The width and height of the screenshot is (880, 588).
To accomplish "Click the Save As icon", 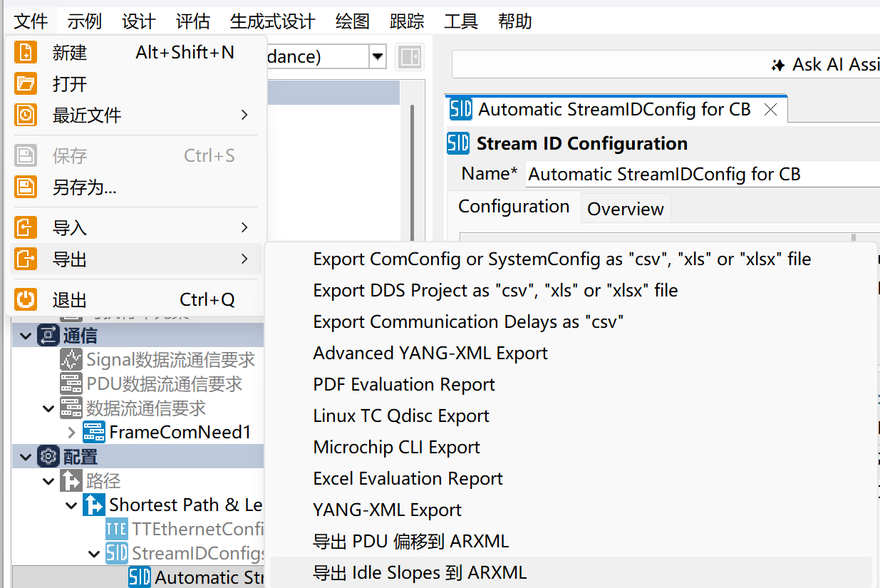I will 26,187.
